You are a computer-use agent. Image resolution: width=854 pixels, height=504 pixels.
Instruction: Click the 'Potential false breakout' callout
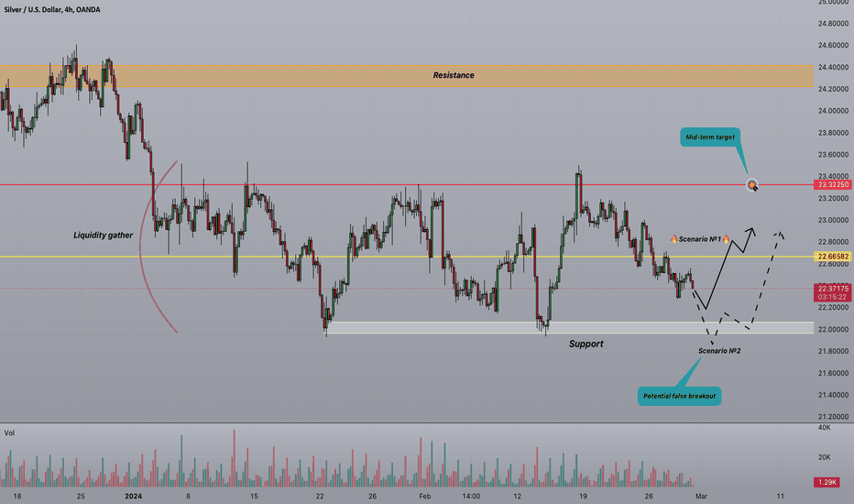pos(679,396)
